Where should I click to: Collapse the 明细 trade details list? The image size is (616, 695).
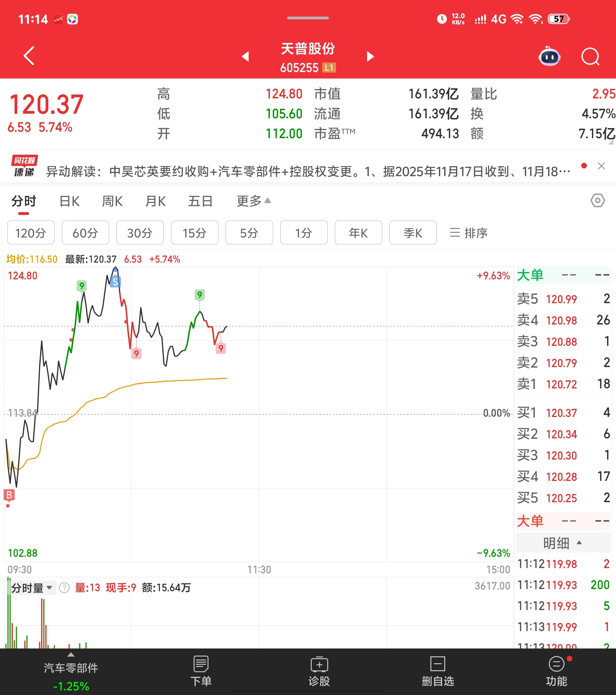(563, 543)
